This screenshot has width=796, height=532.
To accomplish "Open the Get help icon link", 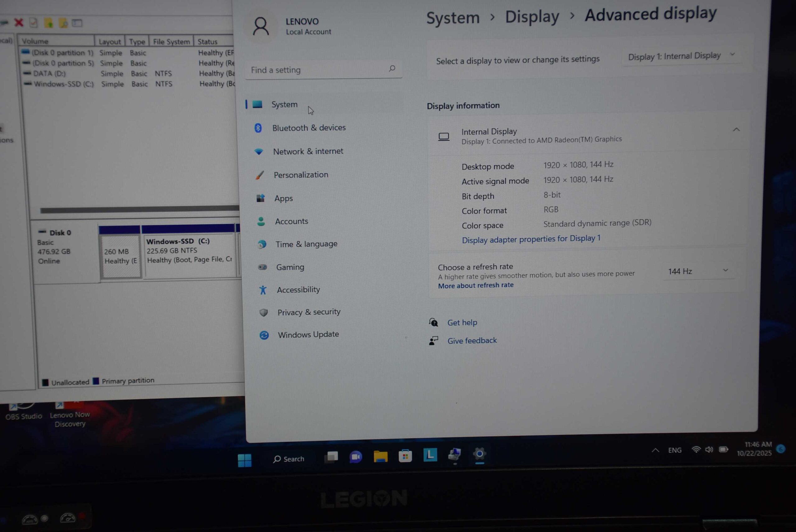I will (434, 322).
